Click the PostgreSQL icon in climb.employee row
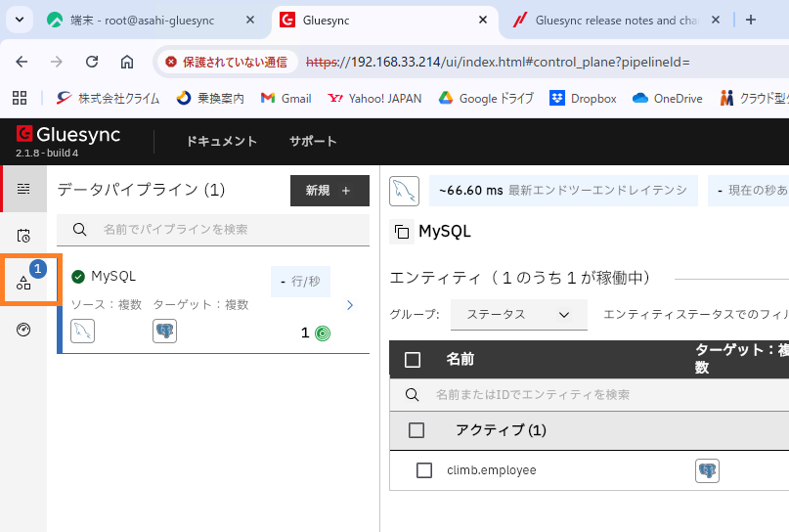The height and width of the screenshot is (532, 789). point(707,470)
